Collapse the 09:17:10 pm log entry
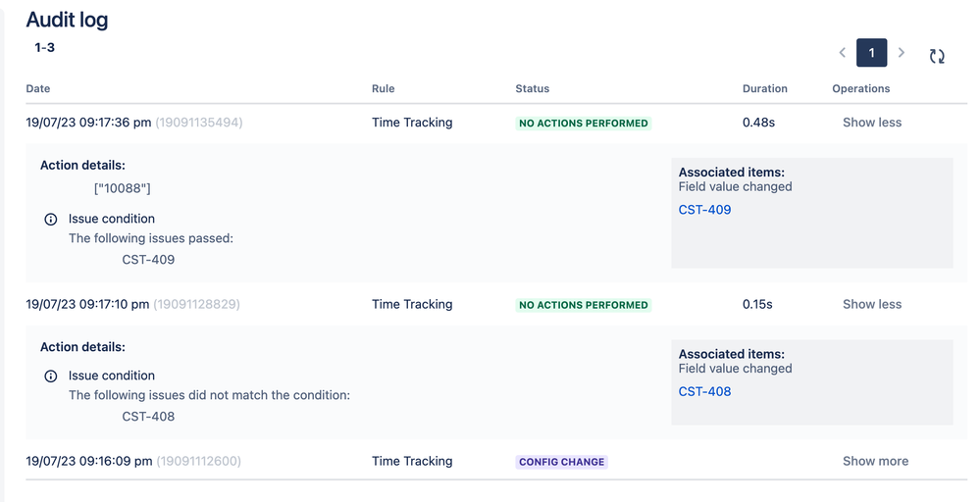Viewport: 980px width, 502px height. pos(871,304)
